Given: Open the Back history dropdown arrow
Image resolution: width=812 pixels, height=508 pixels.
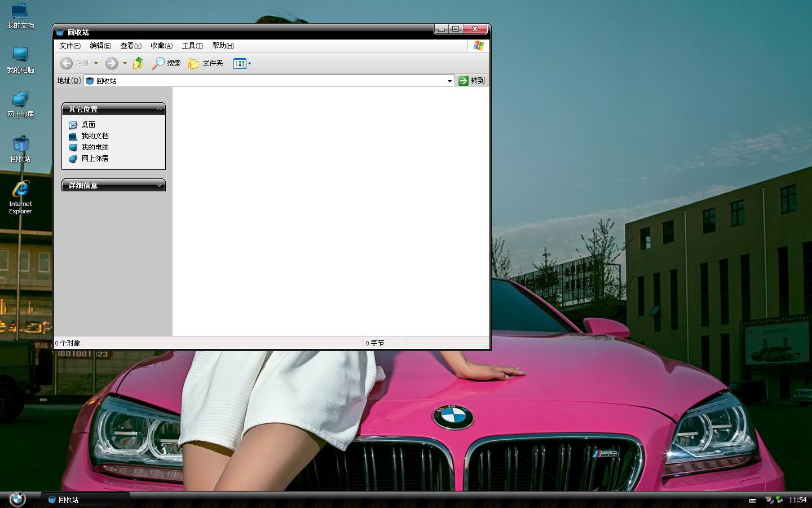Looking at the screenshot, I should (96, 63).
